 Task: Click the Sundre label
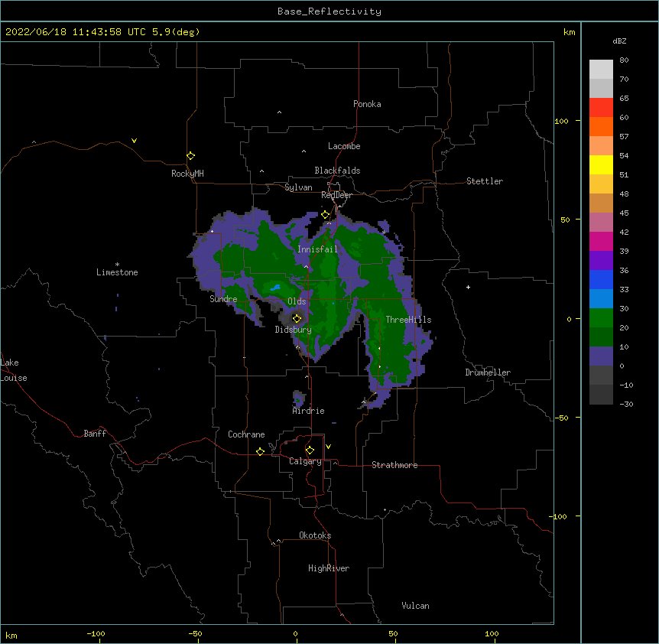coord(223,299)
